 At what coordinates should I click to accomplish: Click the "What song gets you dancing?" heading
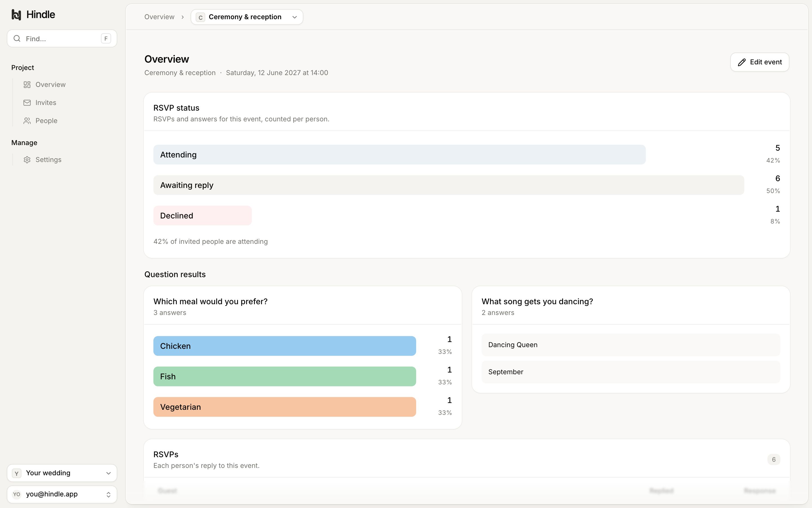click(537, 302)
